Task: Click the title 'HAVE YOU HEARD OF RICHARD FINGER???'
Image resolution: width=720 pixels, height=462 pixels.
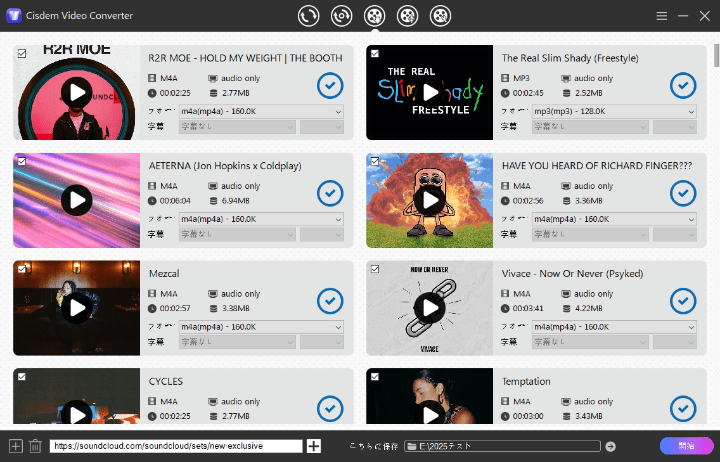Action: coord(597,166)
